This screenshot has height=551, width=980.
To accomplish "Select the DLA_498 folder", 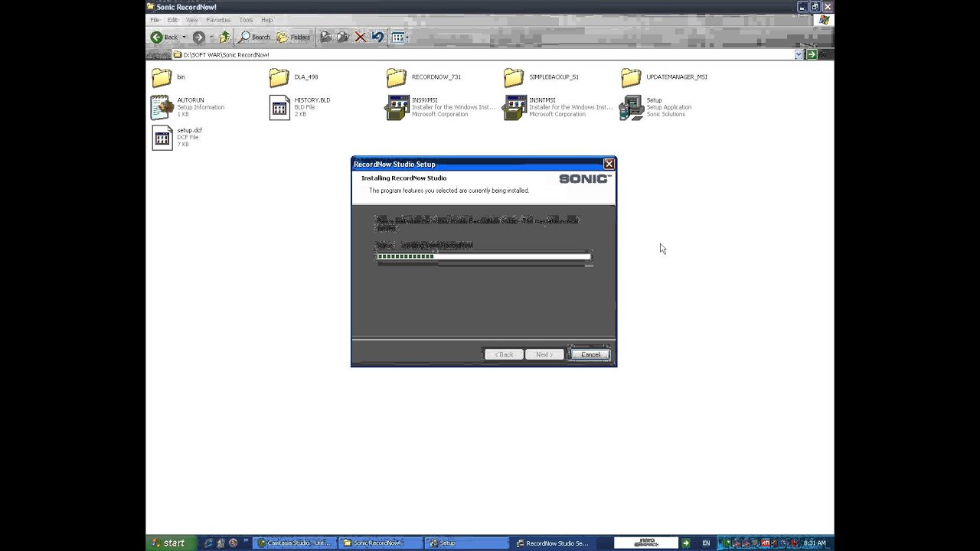I will (295, 77).
